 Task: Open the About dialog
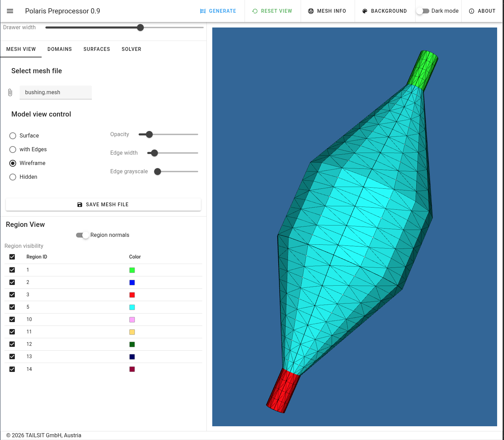coord(482,11)
